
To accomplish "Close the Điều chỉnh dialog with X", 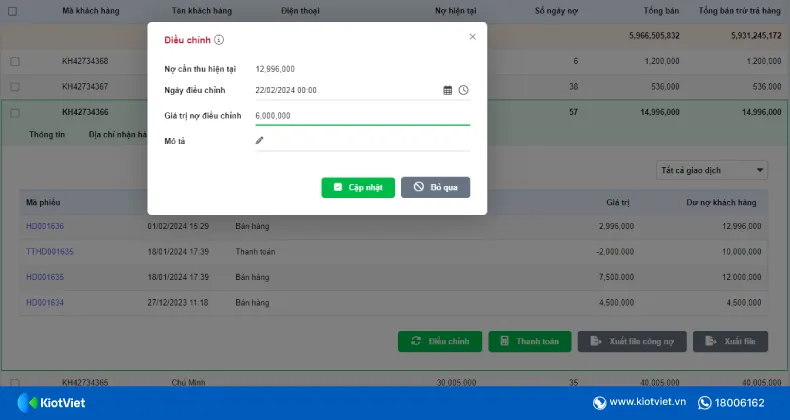I will [472, 37].
